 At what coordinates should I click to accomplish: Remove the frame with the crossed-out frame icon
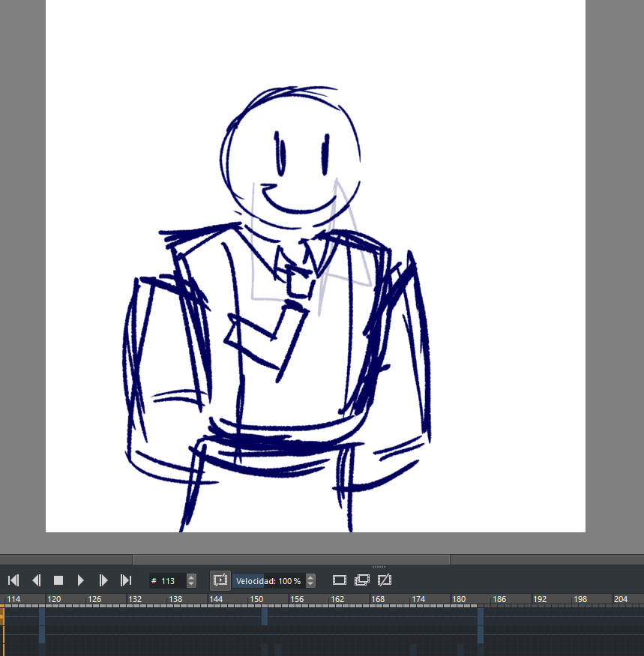[384, 580]
